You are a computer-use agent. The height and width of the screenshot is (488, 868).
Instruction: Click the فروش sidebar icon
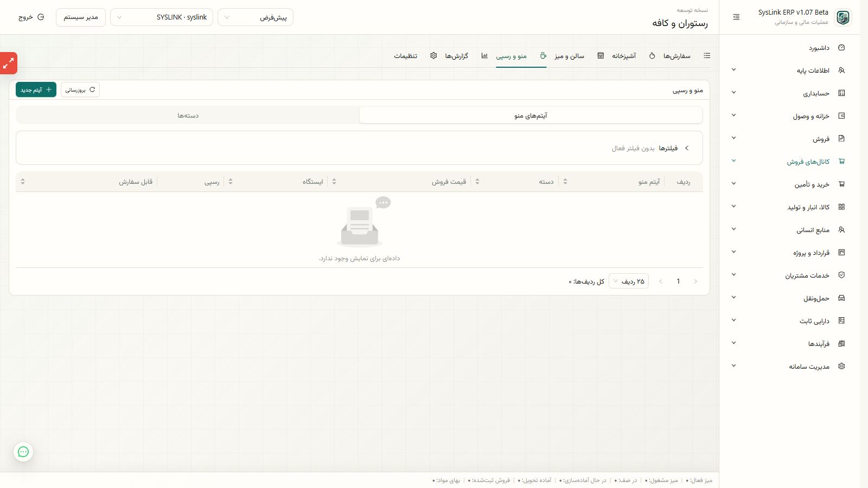tap(841, 139)
